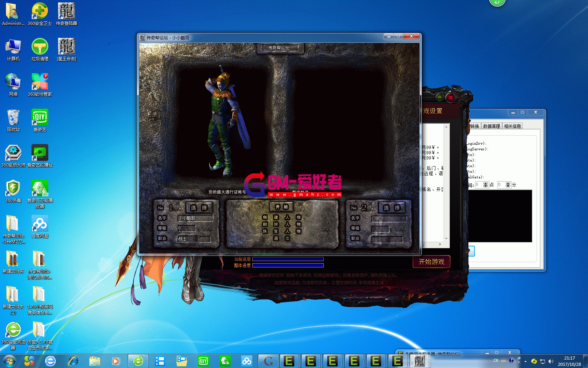Viewport: 588px width, 368px height.
Task: Open 新建文件夹 (2) folder on desktop
Action: click(x=13, y=300)
